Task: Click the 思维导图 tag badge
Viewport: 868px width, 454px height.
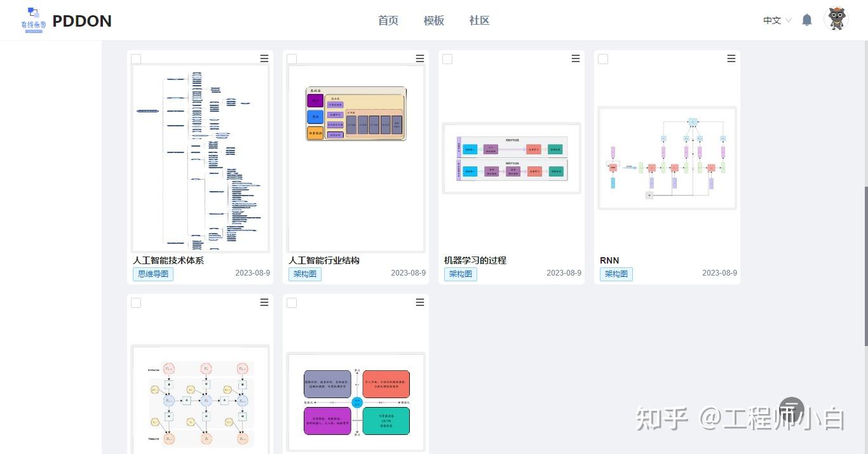Action: point(153,274)
